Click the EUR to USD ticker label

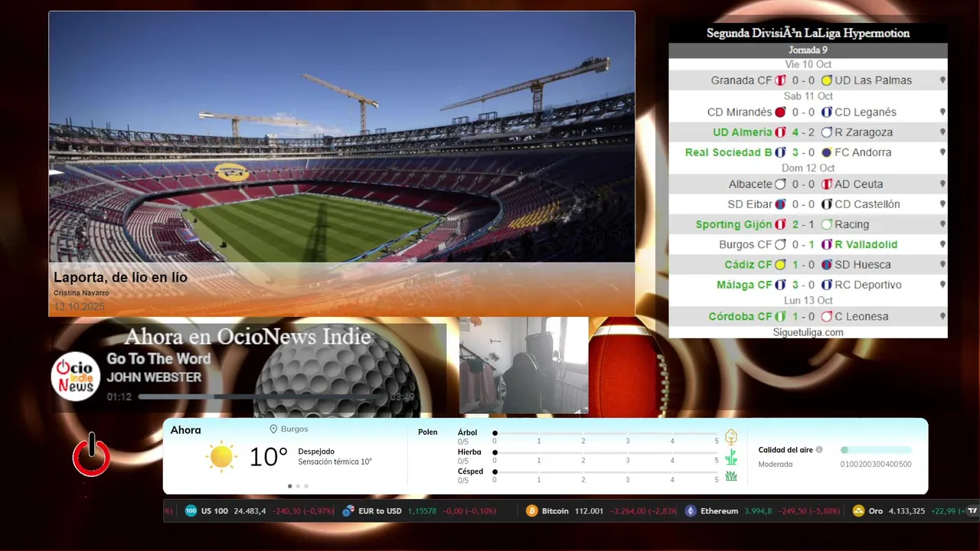[x=381, y=511]
